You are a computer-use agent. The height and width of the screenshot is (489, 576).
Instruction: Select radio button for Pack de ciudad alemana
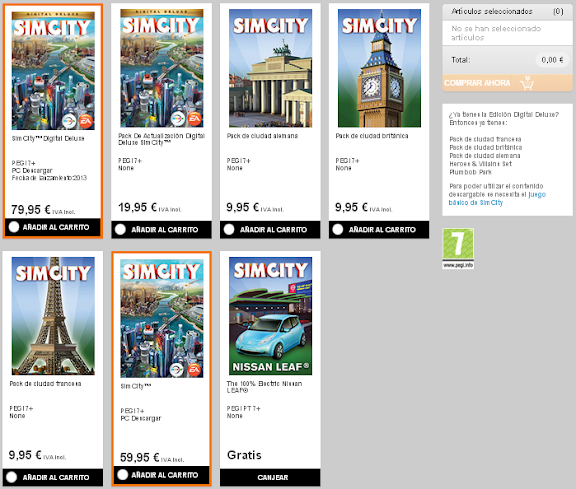coord(229,229)
